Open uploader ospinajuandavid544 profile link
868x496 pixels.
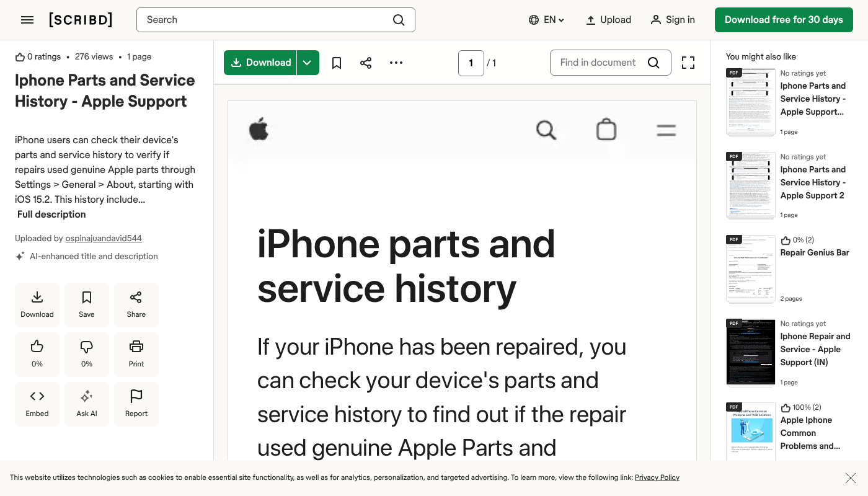coord(104,238)
